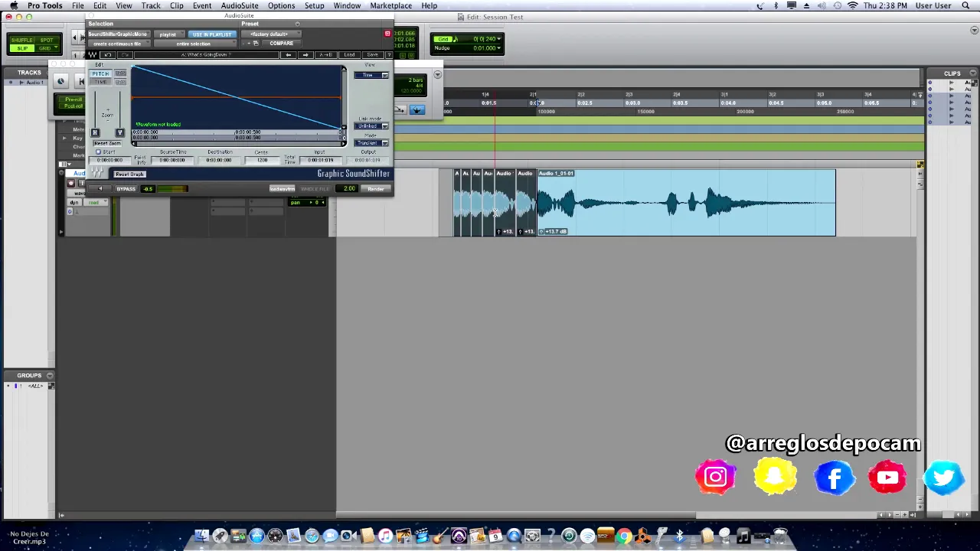Open Google Chrome from the dock

pos(624,536)
